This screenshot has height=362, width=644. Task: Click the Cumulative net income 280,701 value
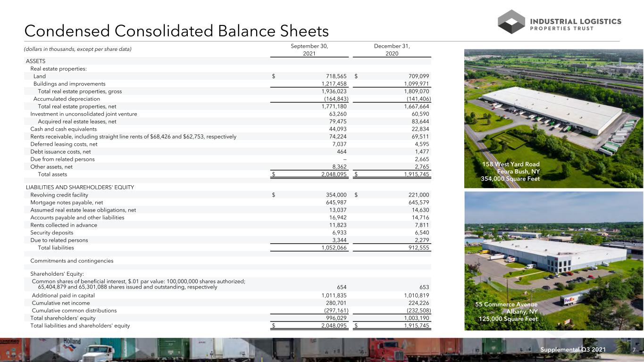pos(336,303)
